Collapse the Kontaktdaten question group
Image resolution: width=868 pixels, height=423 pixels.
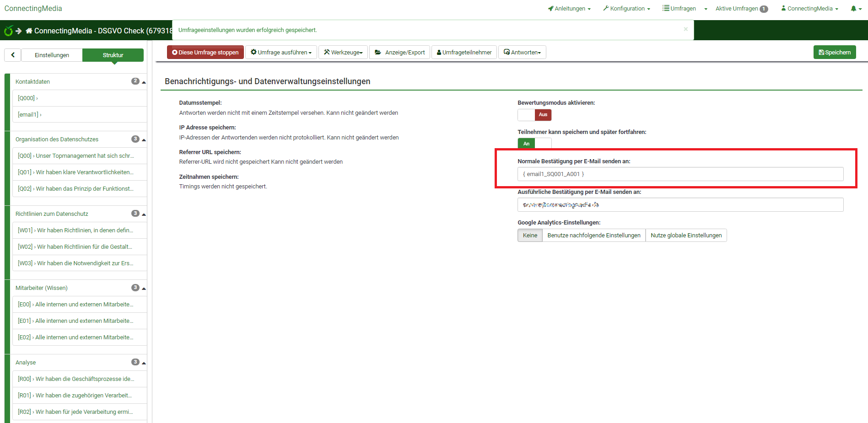[x=144, y=82]
